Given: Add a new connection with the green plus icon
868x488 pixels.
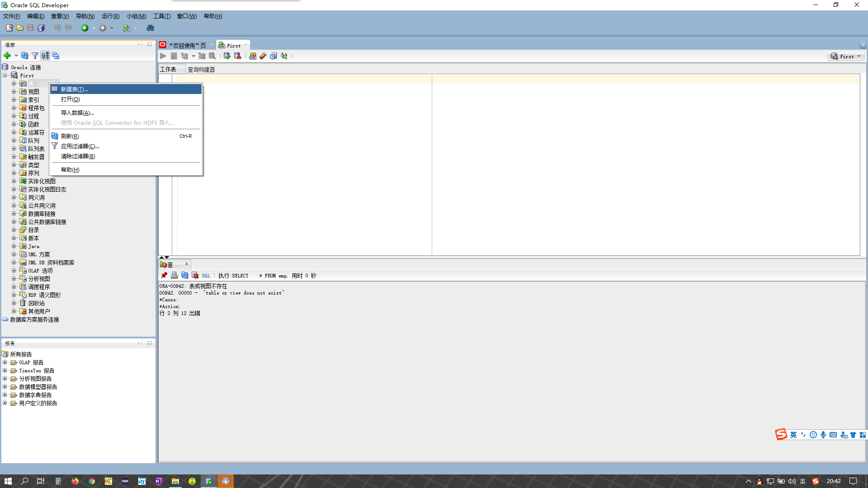Looking at the screenshot, I should click(x=7, y=56).
